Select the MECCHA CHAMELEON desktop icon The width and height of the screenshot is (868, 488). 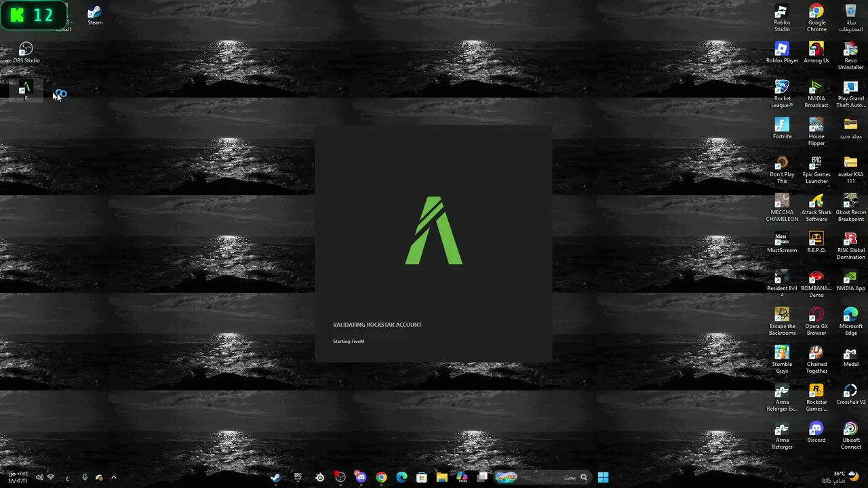point(782,208)
